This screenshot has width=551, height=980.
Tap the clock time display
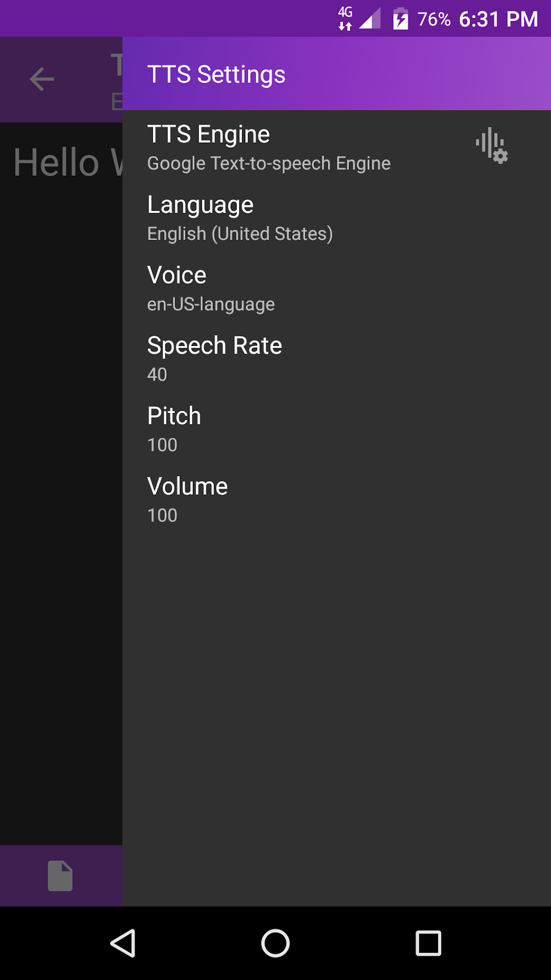click(x=498, y=19)
